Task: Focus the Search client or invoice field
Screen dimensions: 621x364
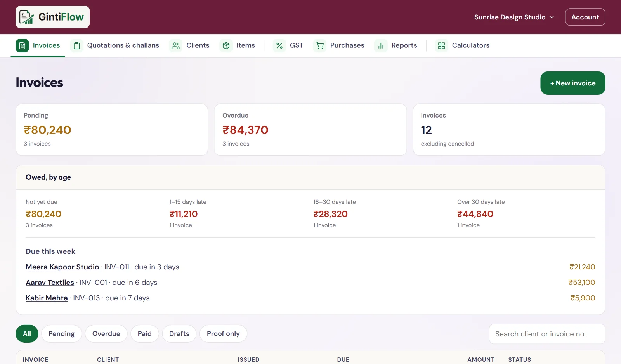Action: tap(547, 334)
